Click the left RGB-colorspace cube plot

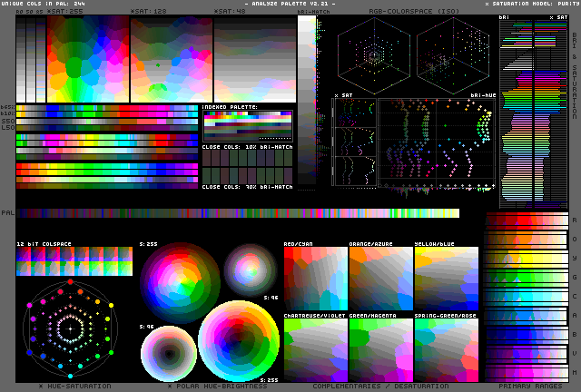pos(374,54)
